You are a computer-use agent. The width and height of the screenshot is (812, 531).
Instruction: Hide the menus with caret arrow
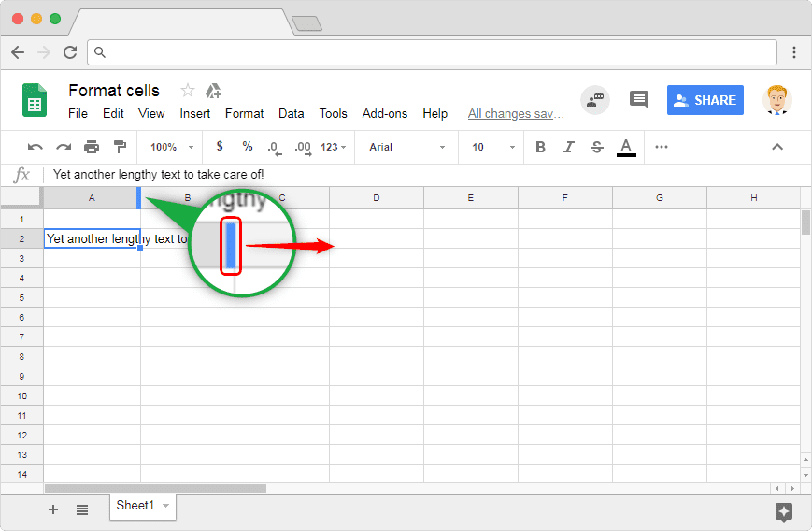[777, 147]
